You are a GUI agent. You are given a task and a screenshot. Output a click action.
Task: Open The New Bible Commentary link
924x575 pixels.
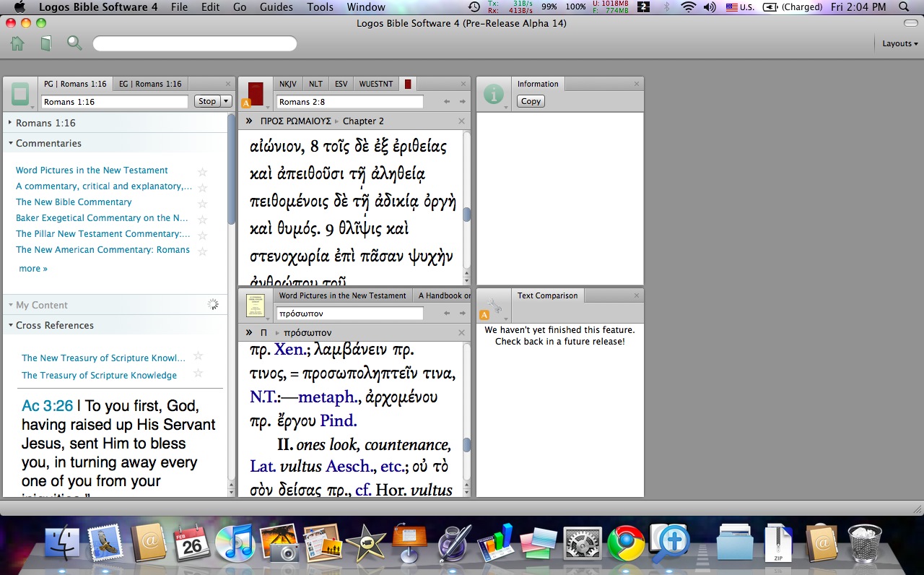point(74,202)
